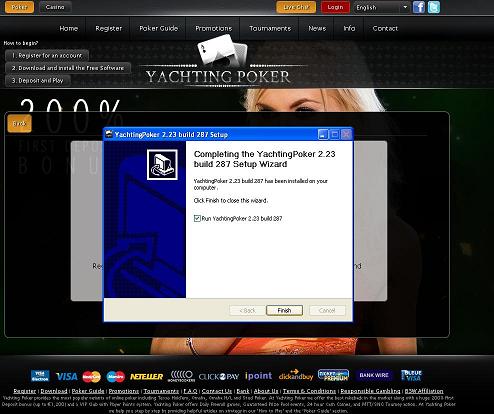Viewport: 494px width, 414px height.
Task: Click step 3 Deposit and Play
Action: point(38,80)
